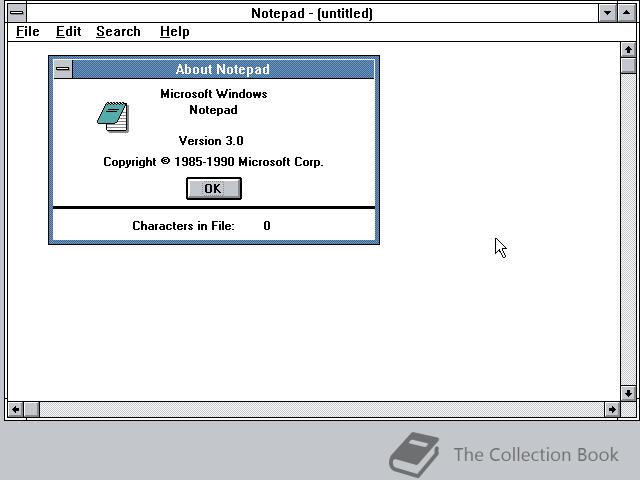Click the vertical scrollbar down arrow
The height and width of the screenshot is (480, 640).
pyautogui.click(x=628, y=393)
